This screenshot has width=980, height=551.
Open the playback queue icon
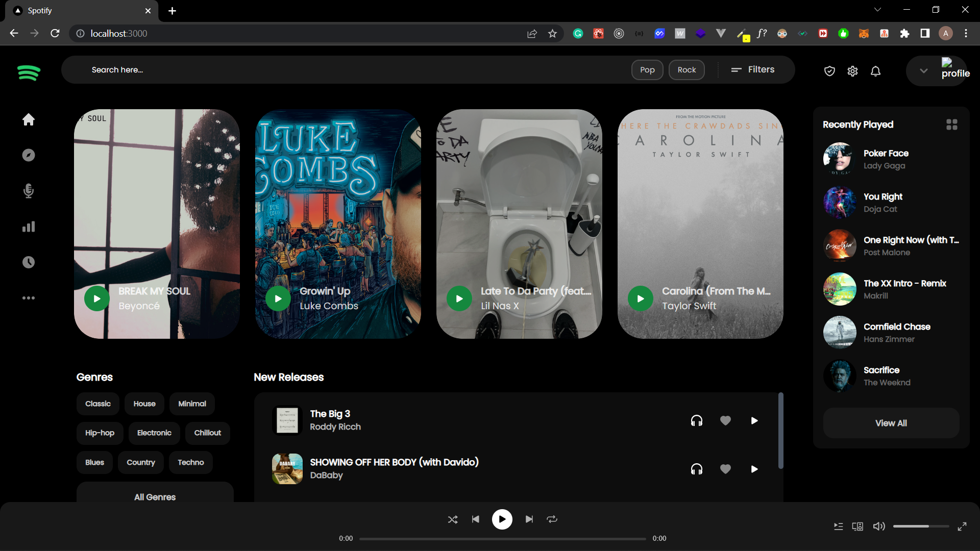tap(838, 526)
